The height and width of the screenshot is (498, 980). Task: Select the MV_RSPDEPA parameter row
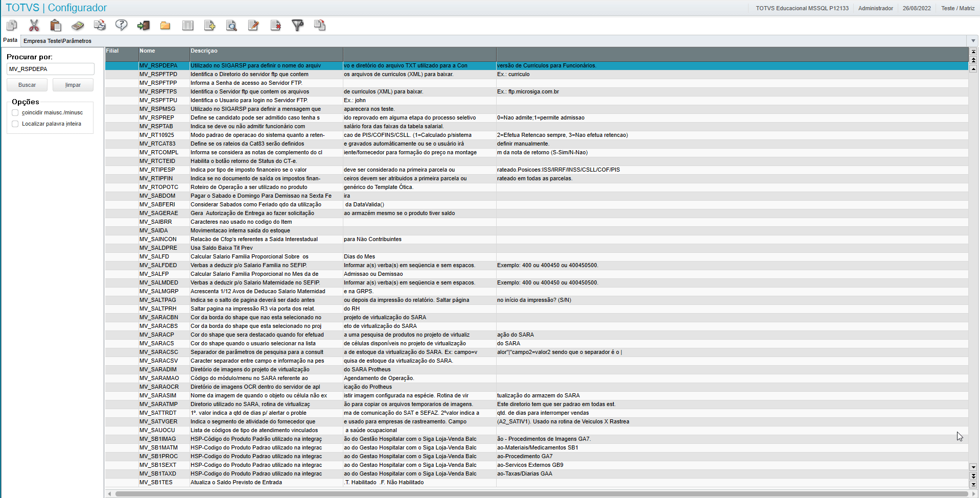pyautogui.click(x=536, y=66)
